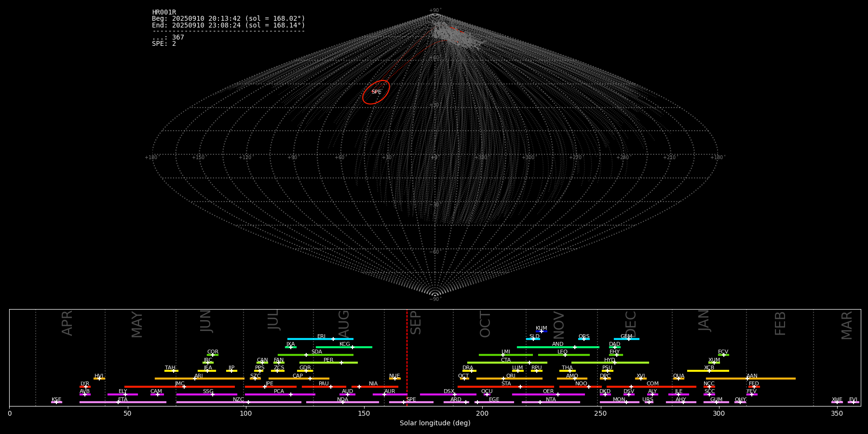Screen dimensions: 868x434
Task: Click the red NIA shower bar
Action: click(x=375, y=386)
